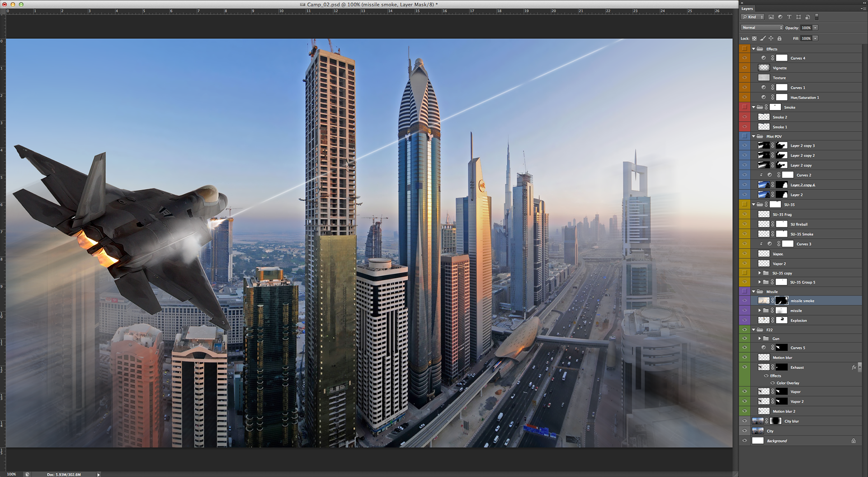The width and height of the screenshot is (868, 477).
Task: Open the Layers panel flyout menu
Action: pos(863,9)
